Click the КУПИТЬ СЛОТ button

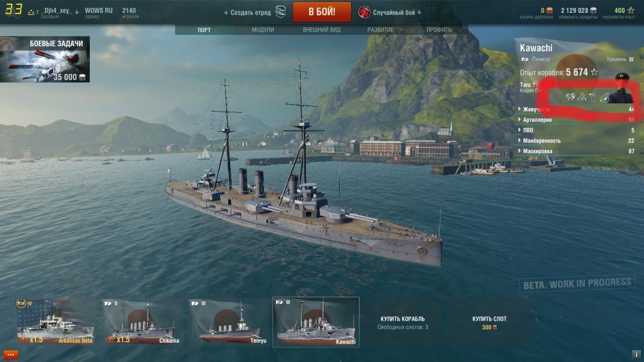pyautogui.click(x=489, y=322)
